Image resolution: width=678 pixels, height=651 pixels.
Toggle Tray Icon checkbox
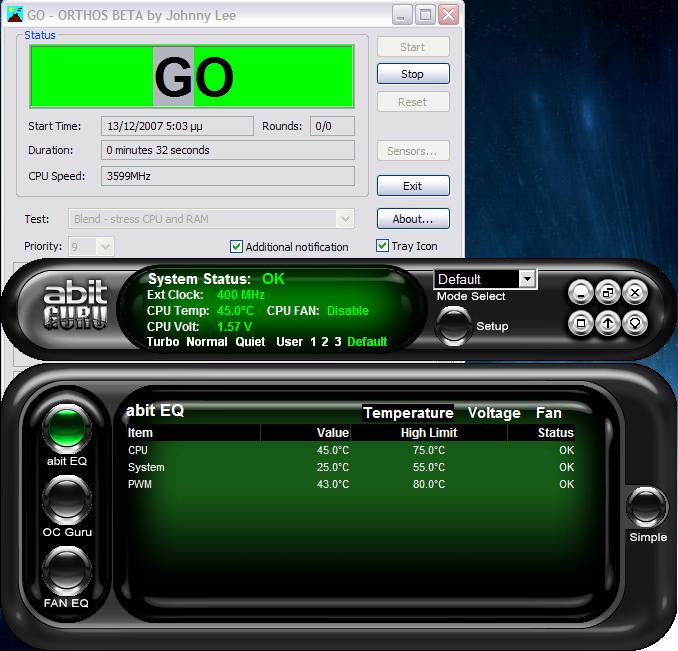point(382,246)
